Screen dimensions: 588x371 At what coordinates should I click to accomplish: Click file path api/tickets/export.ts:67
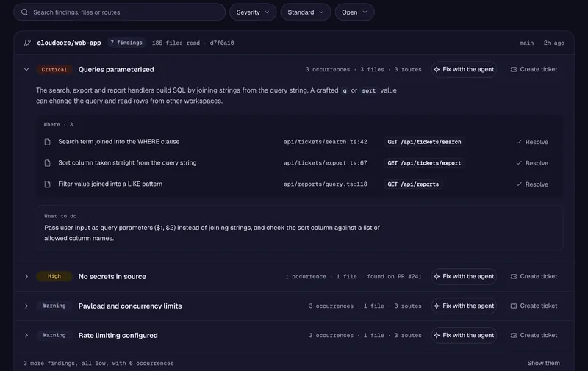pyautogui.click(x=325, y=163)
